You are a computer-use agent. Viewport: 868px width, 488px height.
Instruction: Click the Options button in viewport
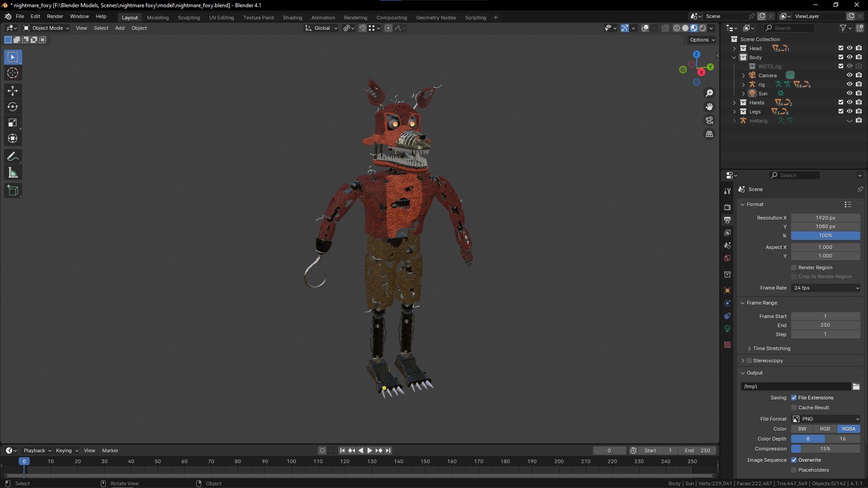coord(703,40)
